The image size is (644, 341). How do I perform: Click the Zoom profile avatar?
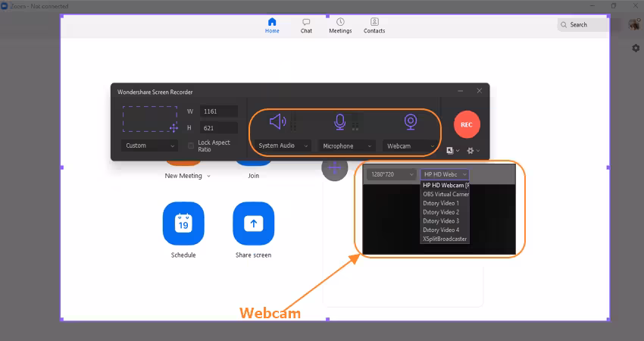tap(635, 24)
